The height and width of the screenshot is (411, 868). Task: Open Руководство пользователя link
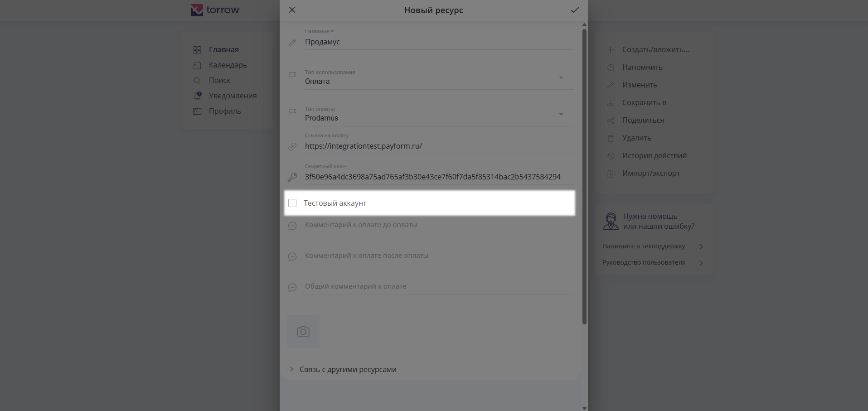click(644, 262)
